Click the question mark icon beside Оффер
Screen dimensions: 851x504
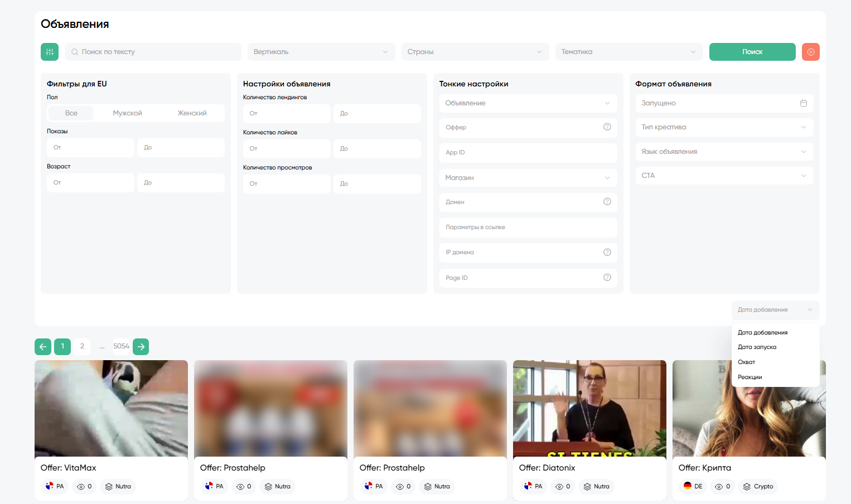[607, 127]
